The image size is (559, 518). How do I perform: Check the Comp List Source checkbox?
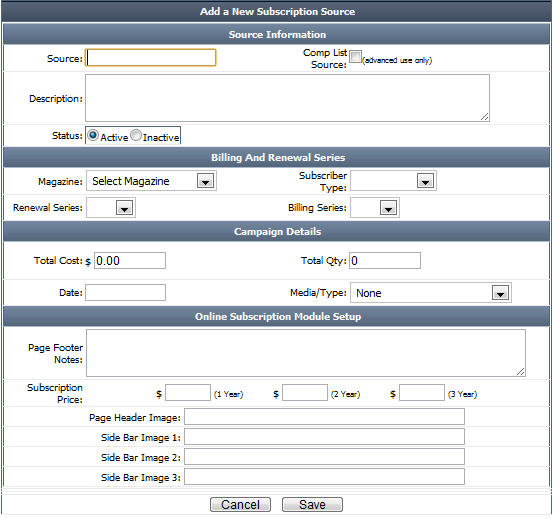[355, 56]
